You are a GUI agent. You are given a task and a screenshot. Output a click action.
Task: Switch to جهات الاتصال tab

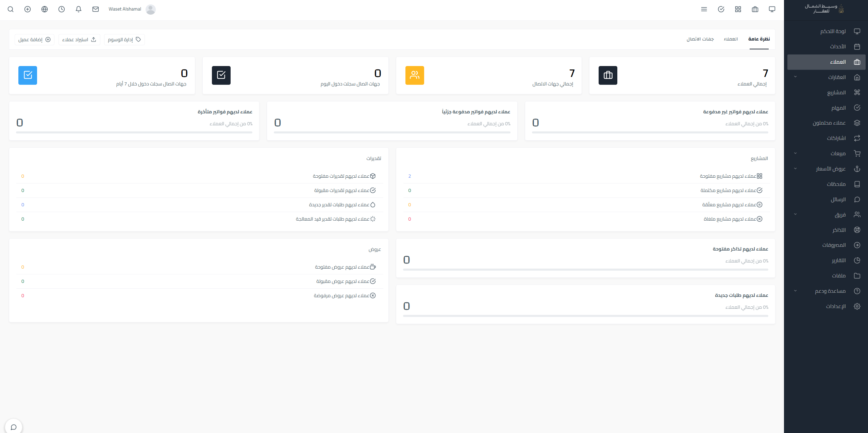coord(700,39)
